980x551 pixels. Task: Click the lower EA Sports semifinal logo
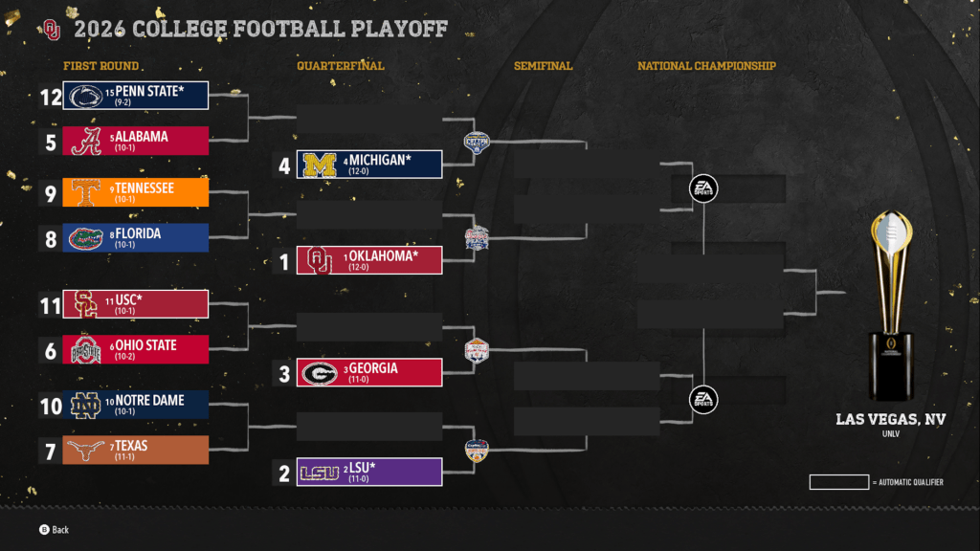click(x=703, y=400)
